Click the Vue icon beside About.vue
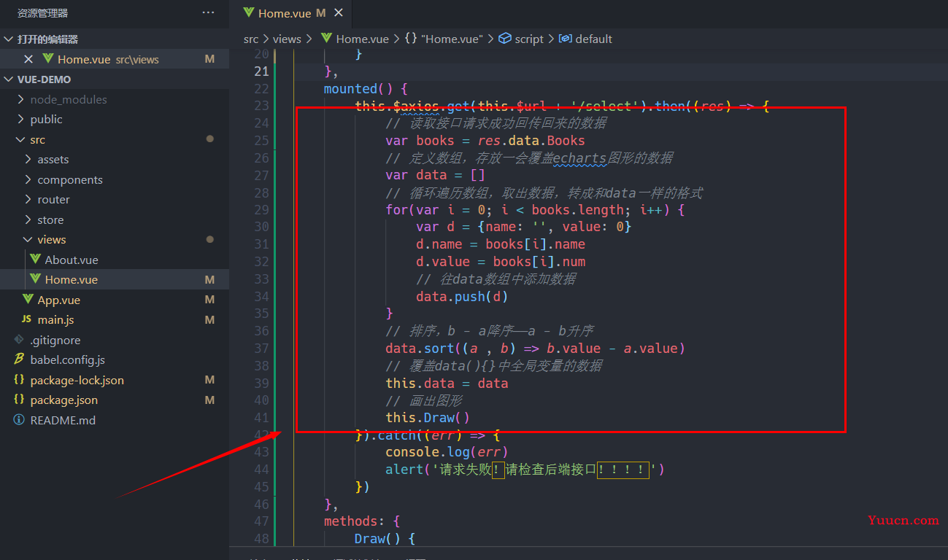 point(35,260)
